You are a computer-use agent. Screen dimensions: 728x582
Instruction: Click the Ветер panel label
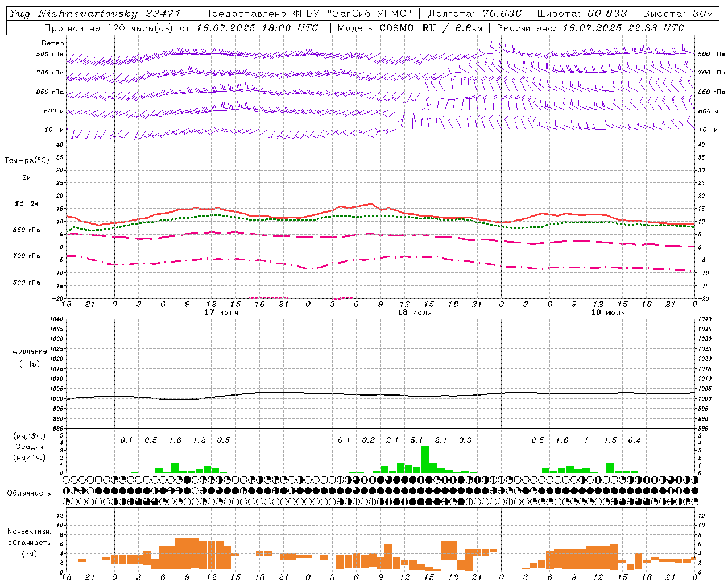(53, 43)
